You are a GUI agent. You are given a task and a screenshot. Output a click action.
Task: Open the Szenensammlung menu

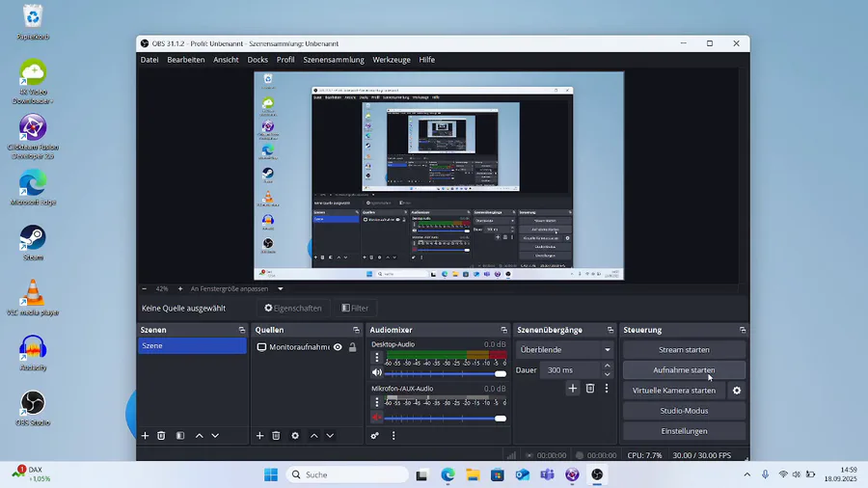coord(334,60)
